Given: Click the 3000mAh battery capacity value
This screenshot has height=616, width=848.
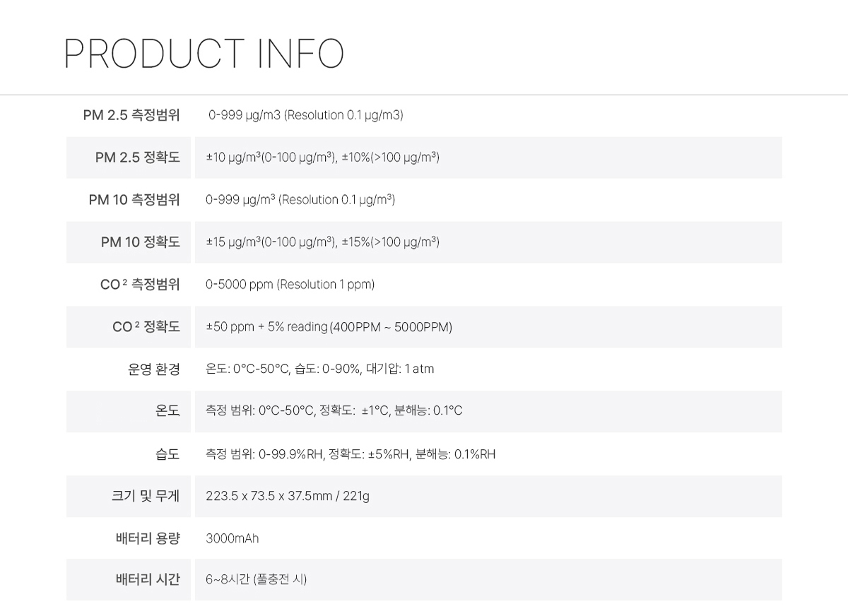Looking at the screenshot, I should pos(232,539).
